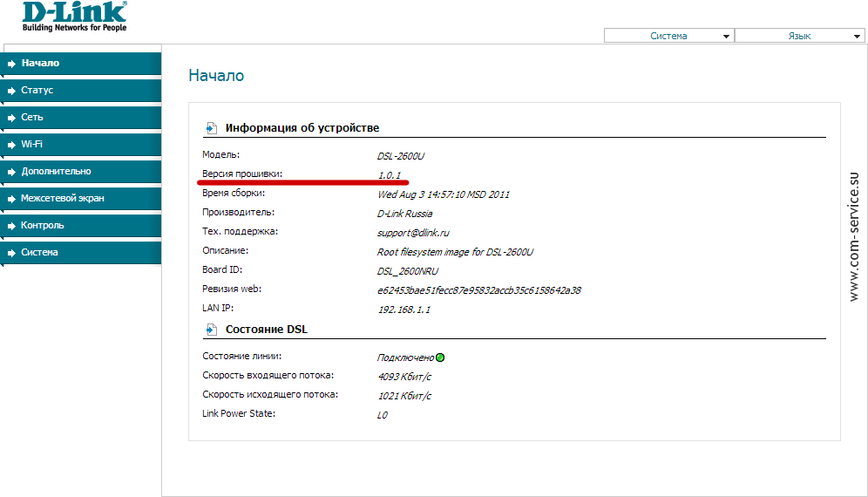This screenshot has width=868, height=497.
Task: Open the Система dropdown in top bar
Action: pyautogui.click(x=668, y=36)
